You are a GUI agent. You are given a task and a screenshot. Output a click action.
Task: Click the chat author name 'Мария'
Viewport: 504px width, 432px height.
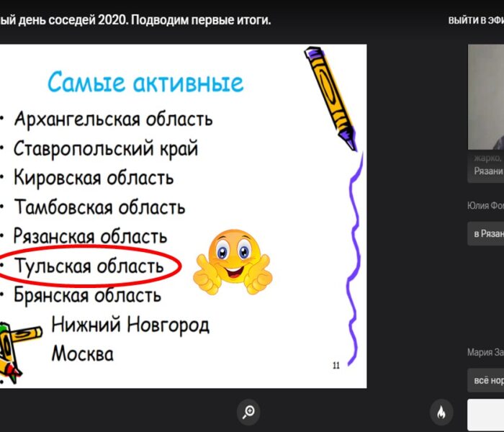(x=480, y=352)
